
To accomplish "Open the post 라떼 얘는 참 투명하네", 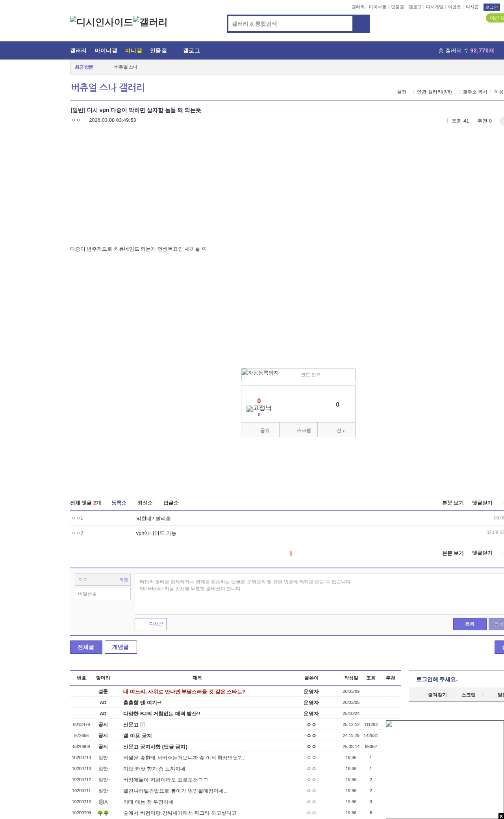I will (x=148, y=802).
